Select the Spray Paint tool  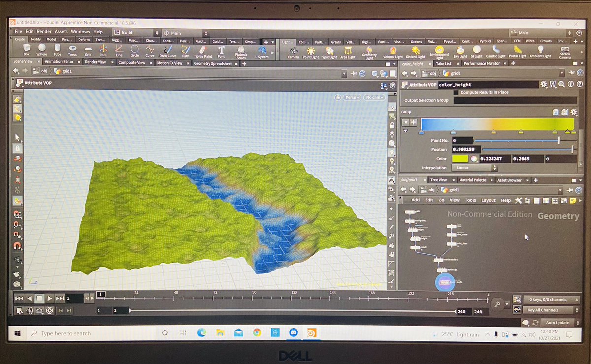203,51
